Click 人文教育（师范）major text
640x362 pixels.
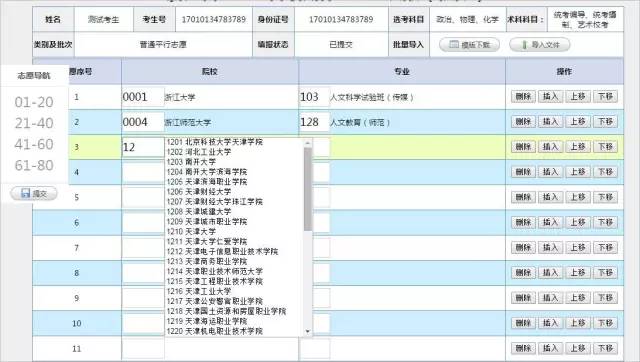[360, 122]
